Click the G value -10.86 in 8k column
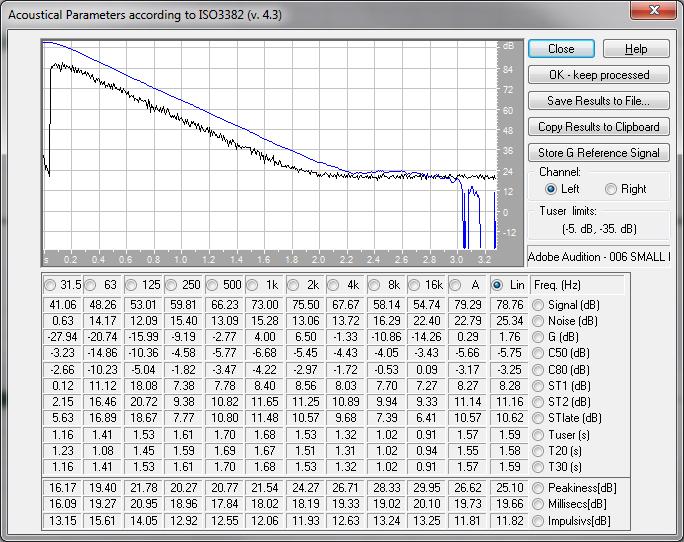The width and height of the screenshot is (684, 542). click(x=386, y=337)
